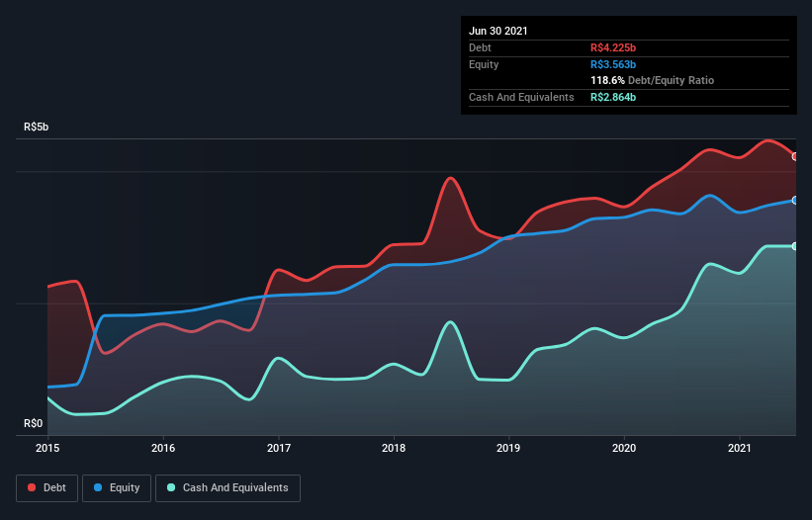Viewport: 812px width, 520px height.
Task: Click the red Debt legend dot
Action: click(x=32, y=487)
